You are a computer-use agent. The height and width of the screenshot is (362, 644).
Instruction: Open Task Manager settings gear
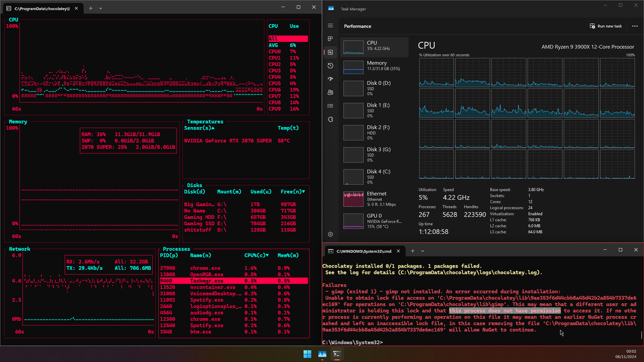[331, 234]
